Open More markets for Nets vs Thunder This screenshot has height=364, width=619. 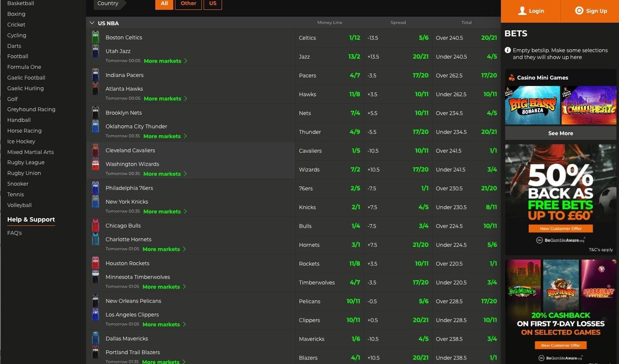tap(165, 136)
